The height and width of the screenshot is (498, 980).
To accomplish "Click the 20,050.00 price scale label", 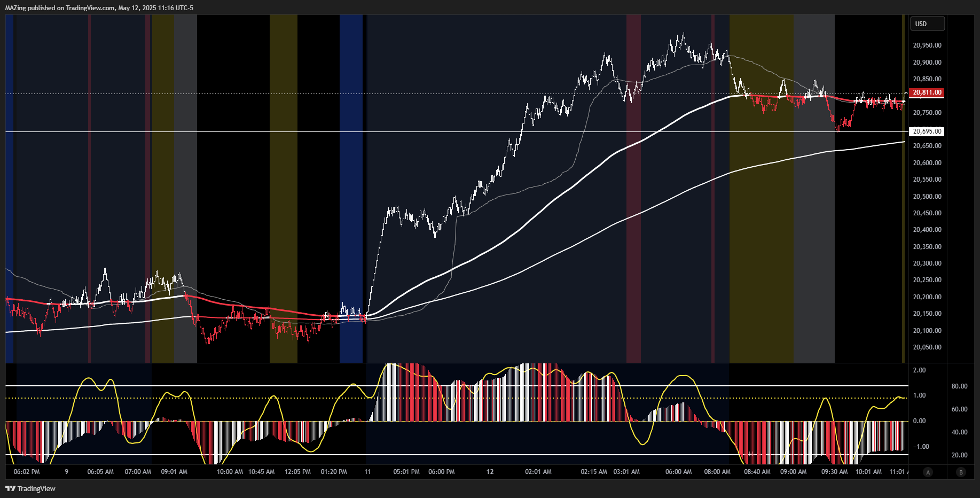I will pos(927,347).
